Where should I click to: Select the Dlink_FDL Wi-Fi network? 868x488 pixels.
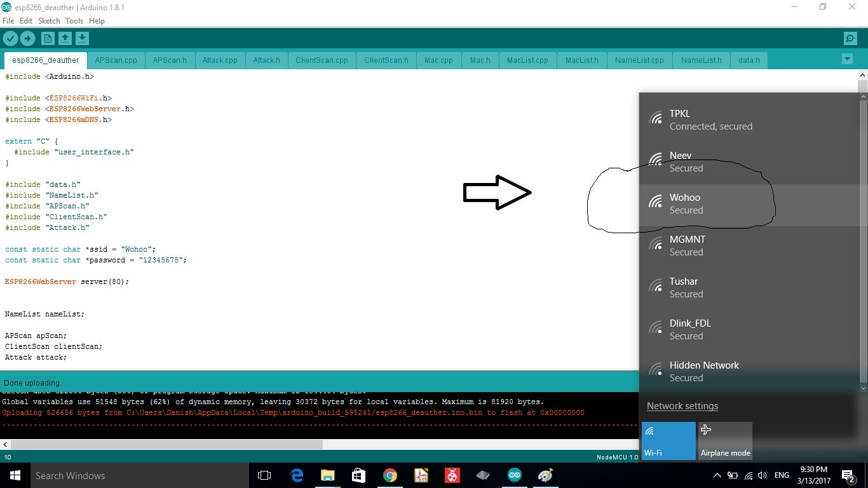(x=749, y=330)
